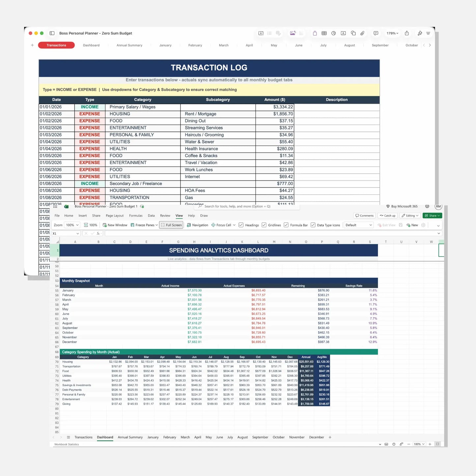Screen dimensions: 476x476
Task: Open the shape icon in Numbers toolbar
Action: (353, 33)
